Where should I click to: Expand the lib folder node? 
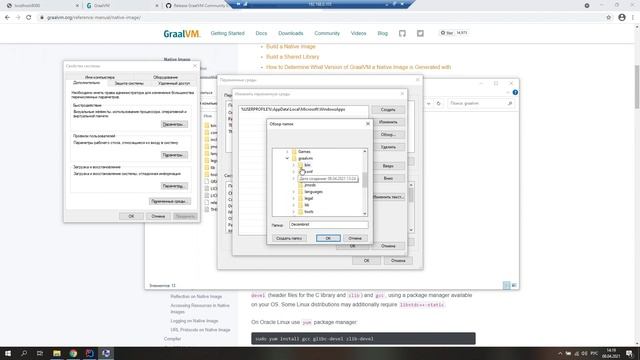[x=294, y=205]
